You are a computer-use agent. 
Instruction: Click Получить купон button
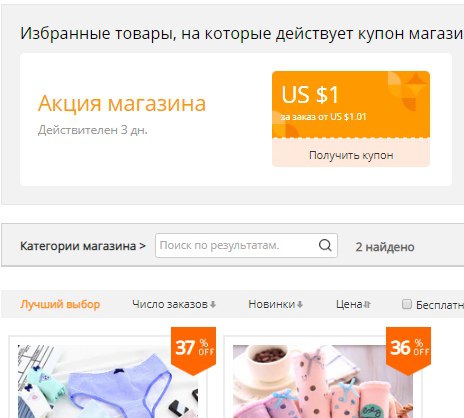click(x=351, y=155)
